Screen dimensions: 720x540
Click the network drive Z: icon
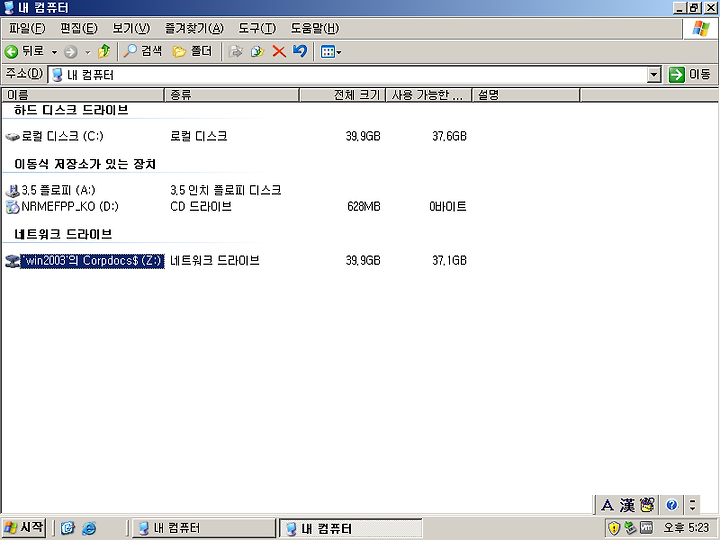[x=12, y=261]
